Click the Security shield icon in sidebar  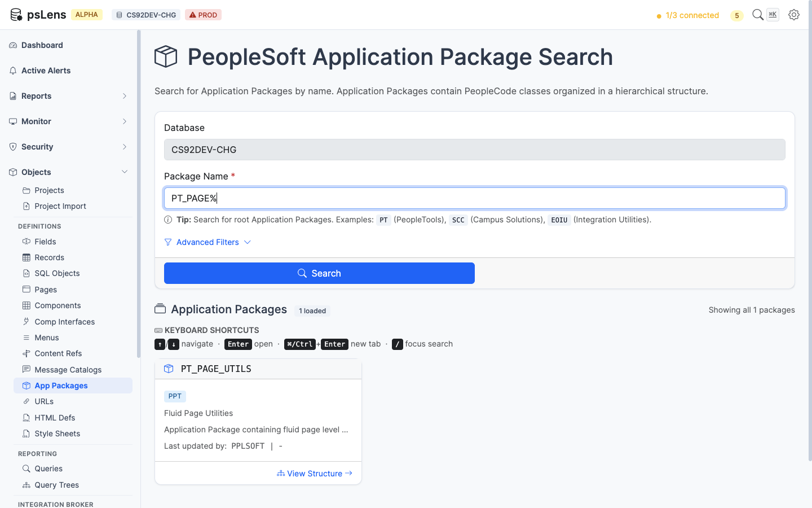pos(13,147)
